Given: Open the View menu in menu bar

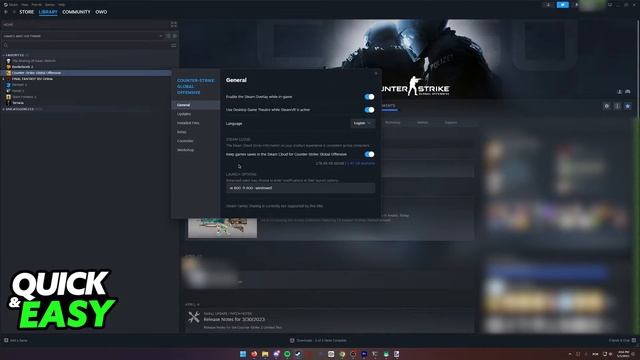Looking at the screenshot, I should click(x=25, y=4).
